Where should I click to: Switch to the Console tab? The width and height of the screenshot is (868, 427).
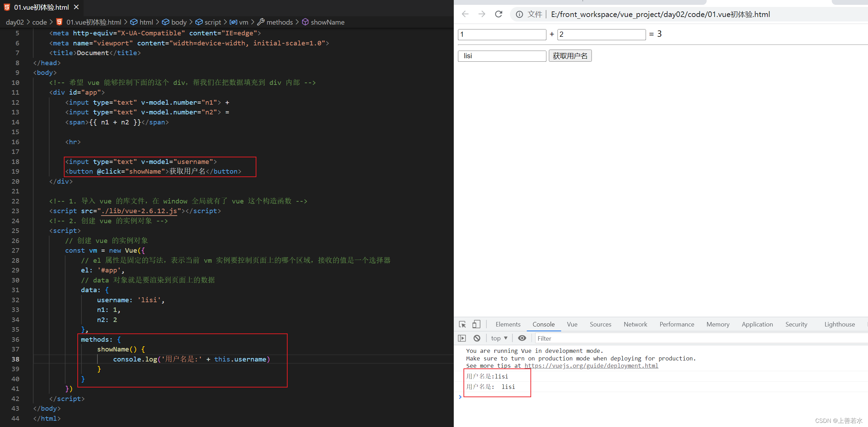(544, 324)
